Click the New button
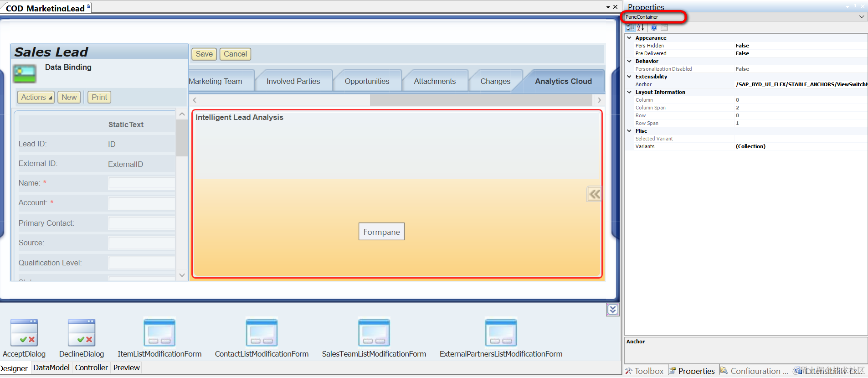868x378 pixels. [69, 97]
